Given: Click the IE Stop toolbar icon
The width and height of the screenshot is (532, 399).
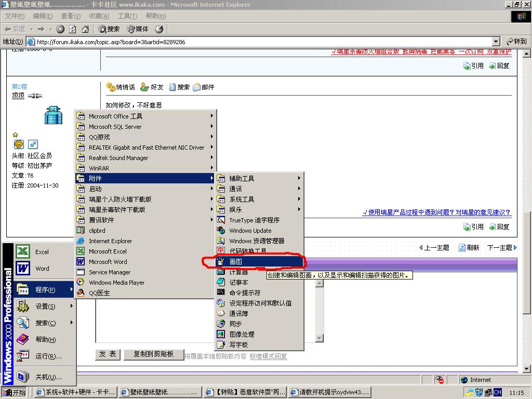Looking at the screenshot, I should point(60,29).
